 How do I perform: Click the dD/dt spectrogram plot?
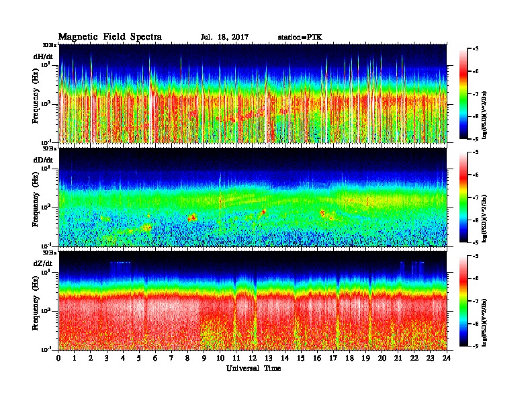[253, 197]
